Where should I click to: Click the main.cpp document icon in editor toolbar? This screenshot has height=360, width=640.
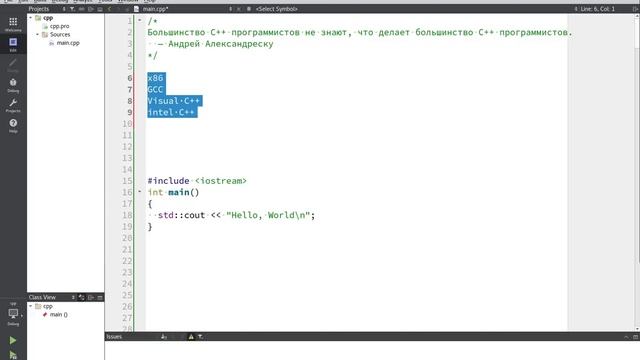click(x=136, y=9)
